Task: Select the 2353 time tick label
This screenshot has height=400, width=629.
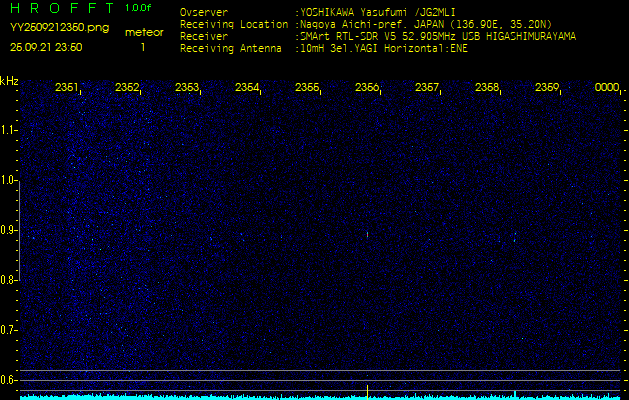Action: click(x=187, y=88)
